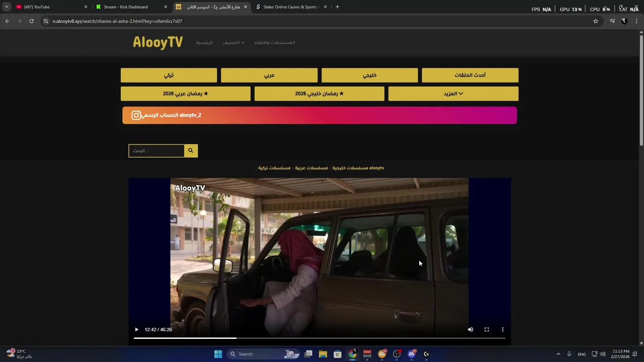
Task: Open a new browser tab
Action: (x=337, y=7)
